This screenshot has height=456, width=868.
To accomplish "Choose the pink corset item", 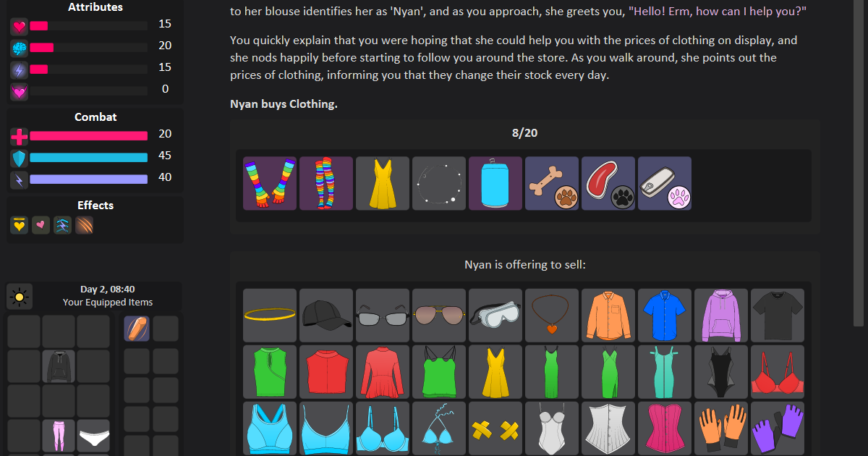I will pos(665,428).
